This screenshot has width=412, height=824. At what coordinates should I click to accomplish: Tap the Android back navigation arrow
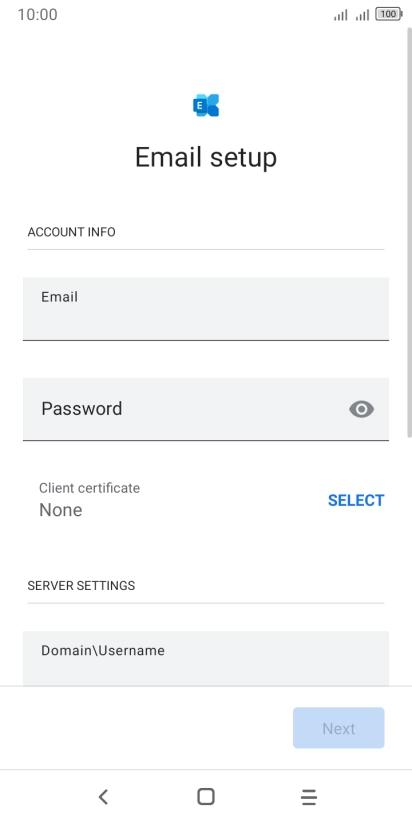(x=104, y=797)
